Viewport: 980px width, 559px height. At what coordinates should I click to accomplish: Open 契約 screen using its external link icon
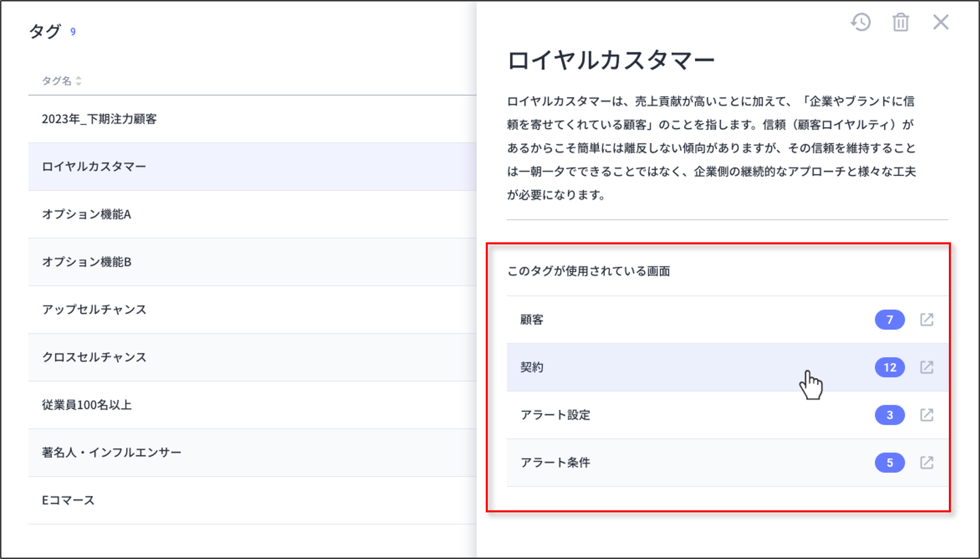pyautogui.click(x=927, y=367)
